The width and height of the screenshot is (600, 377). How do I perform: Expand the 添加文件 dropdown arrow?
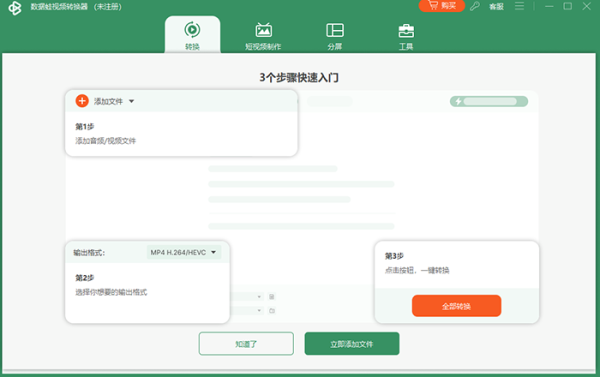click(x=131, y=101)
